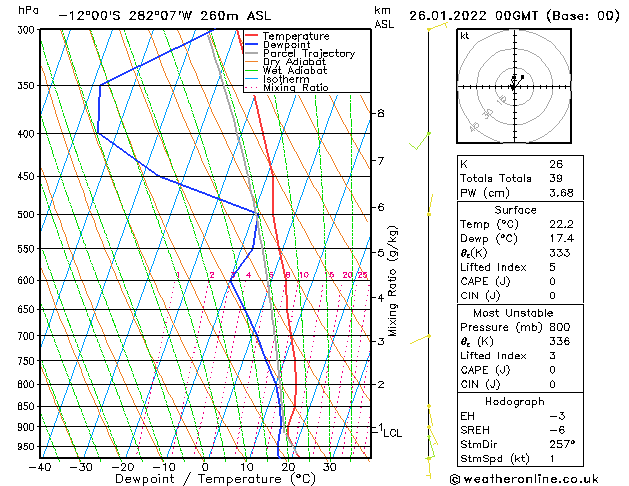Image resolution: width=629 pixels, height=486 pixels.
Task: Click the 'StmDir' value 257°
Action: pos(562,445)
